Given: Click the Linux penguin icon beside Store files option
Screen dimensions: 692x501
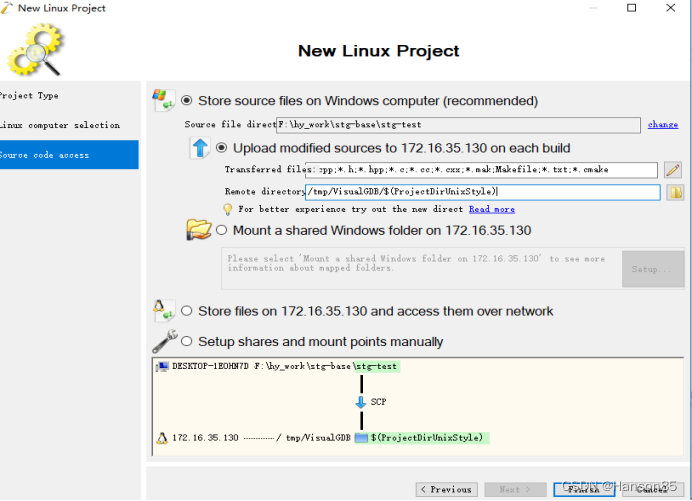Looking at the screenshot, I should tap(163, 310).
